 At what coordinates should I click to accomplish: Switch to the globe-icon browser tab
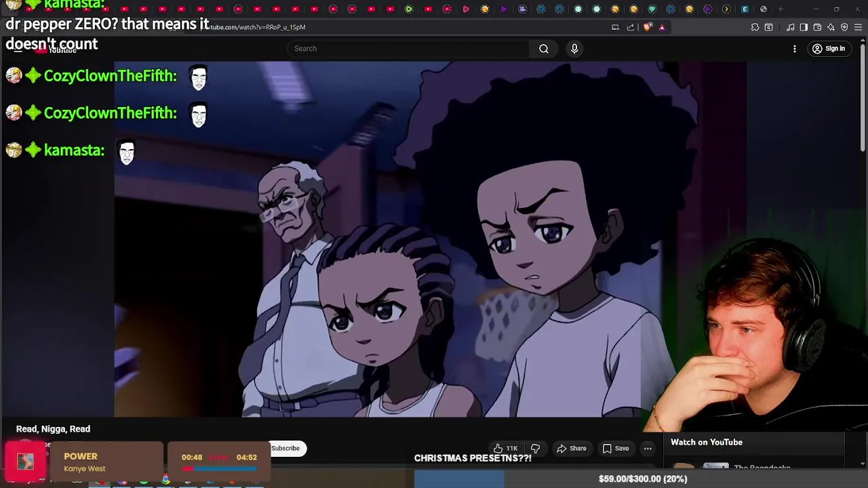764,9
